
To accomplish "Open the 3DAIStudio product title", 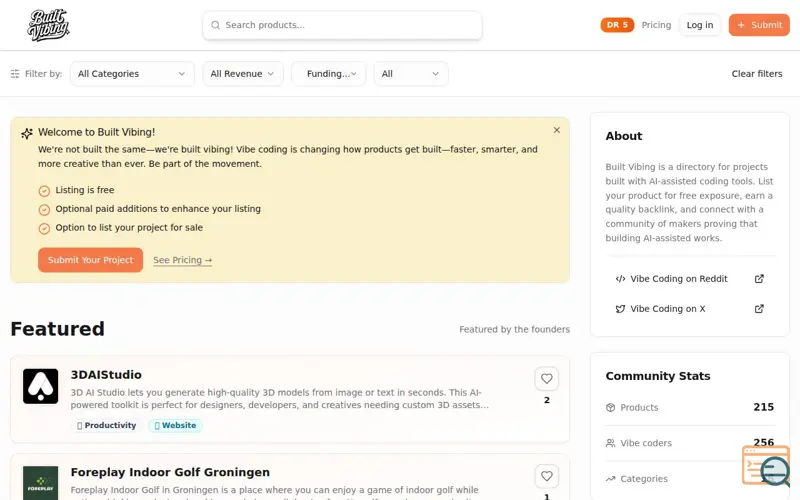I will (106, 375).
